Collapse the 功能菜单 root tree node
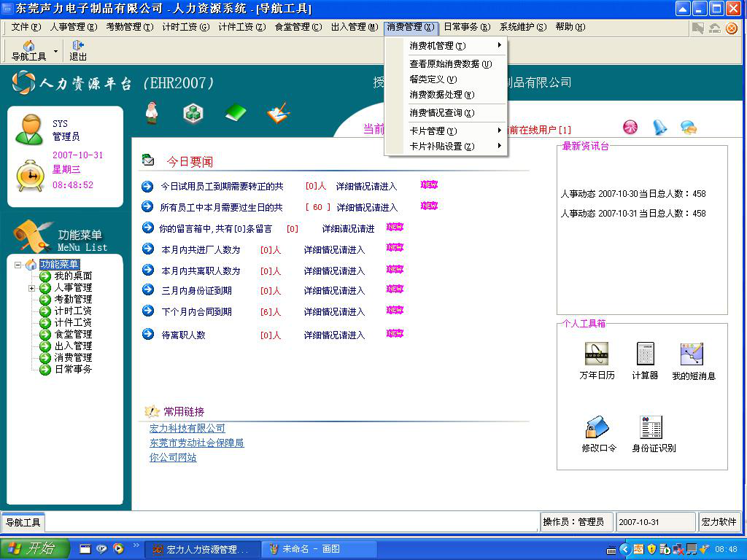The width and height of the screenshot is (747, 560). 18,265
